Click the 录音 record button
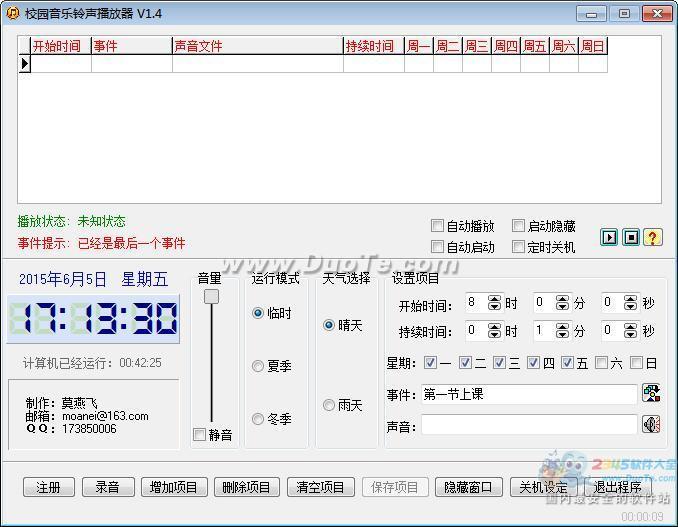This screenshot has width=678, height=527. [x=108, y=487]
